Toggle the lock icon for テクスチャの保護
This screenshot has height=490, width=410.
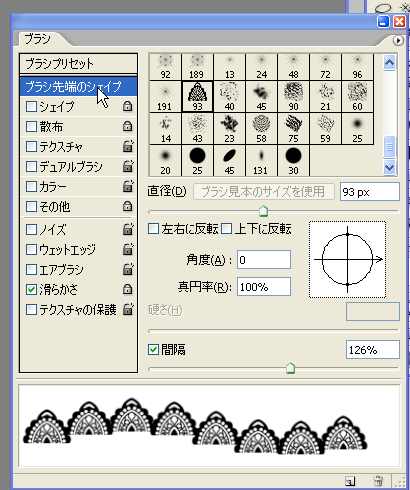[128, 309]
